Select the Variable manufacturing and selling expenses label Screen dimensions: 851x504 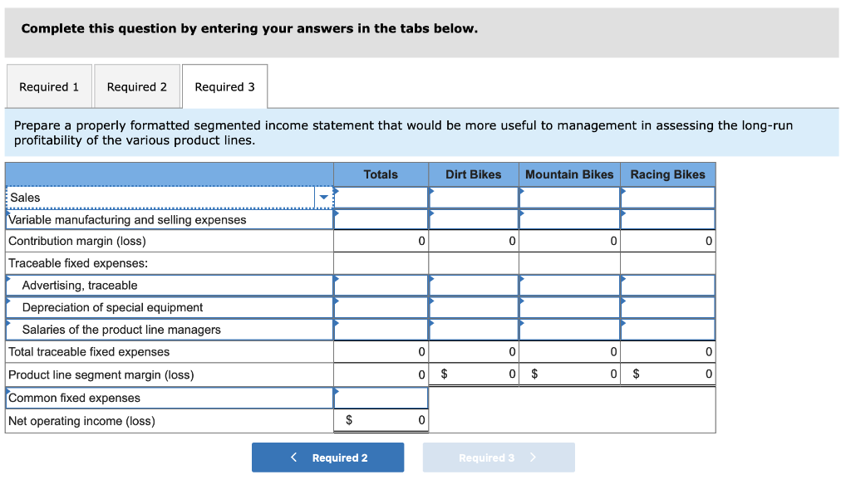click(x=170, y=219)
